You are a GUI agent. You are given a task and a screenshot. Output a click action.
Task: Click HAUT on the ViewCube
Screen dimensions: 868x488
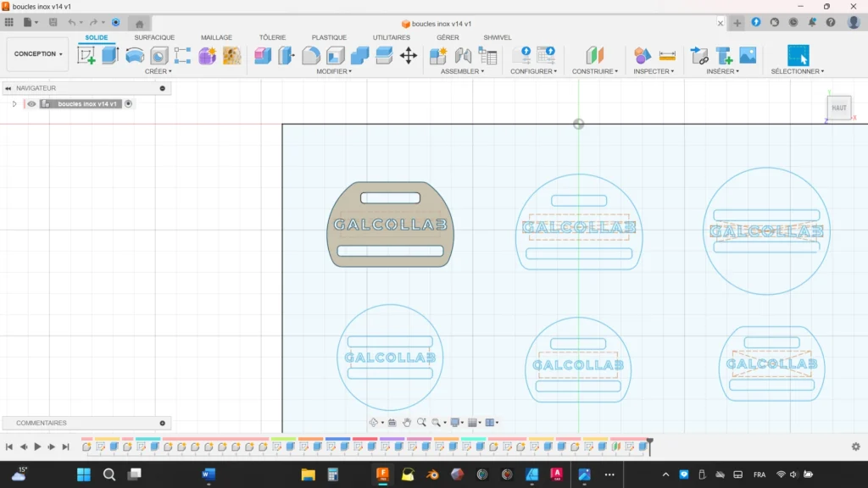(x=839, y=108)
